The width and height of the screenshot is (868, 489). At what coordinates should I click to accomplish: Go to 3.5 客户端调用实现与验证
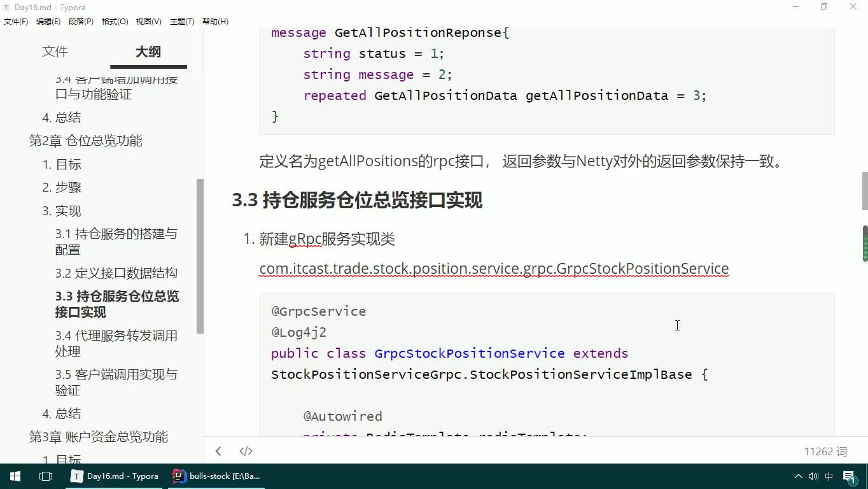click(116, 382)
